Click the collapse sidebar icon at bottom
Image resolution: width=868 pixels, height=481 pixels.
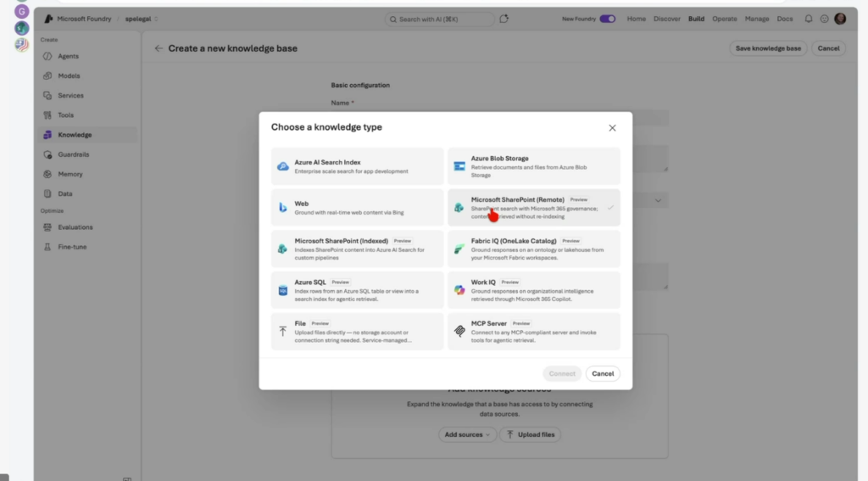pos(127,478)
